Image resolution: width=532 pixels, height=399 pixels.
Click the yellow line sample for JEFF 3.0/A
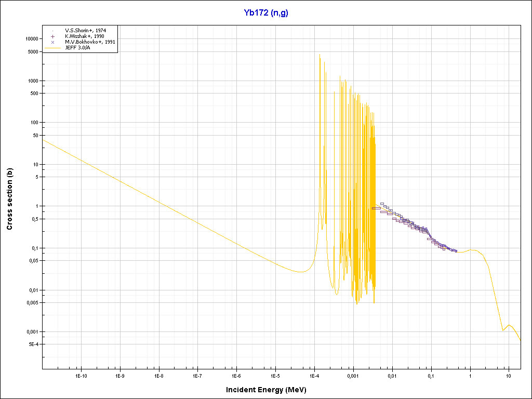53,48
